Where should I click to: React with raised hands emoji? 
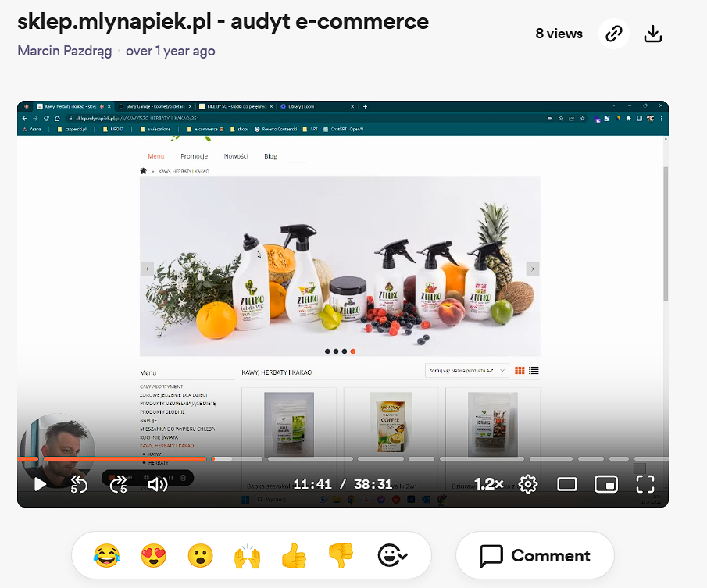(247, 555)
